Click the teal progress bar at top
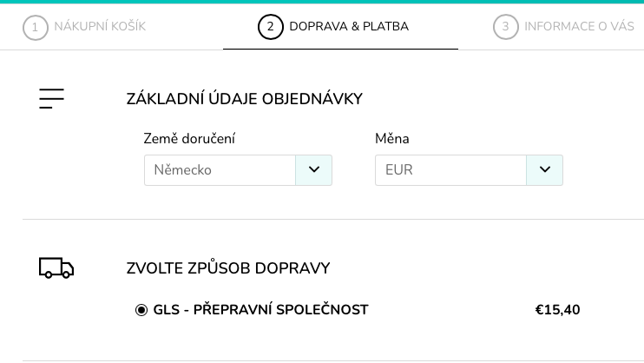644x363 pixels. pyautogui.click(x=322, y=2)
